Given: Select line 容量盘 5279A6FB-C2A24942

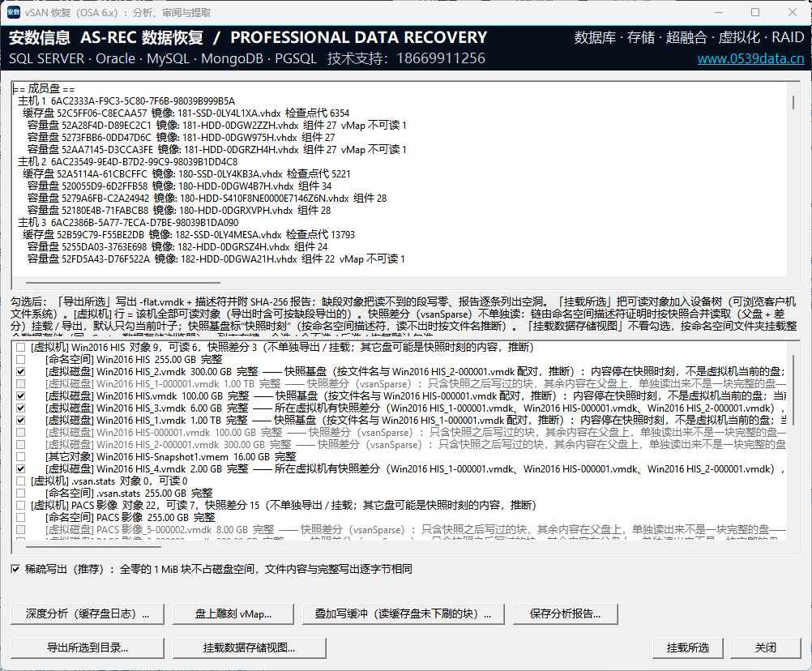Looking at the screenshot, I should [207, 199].
